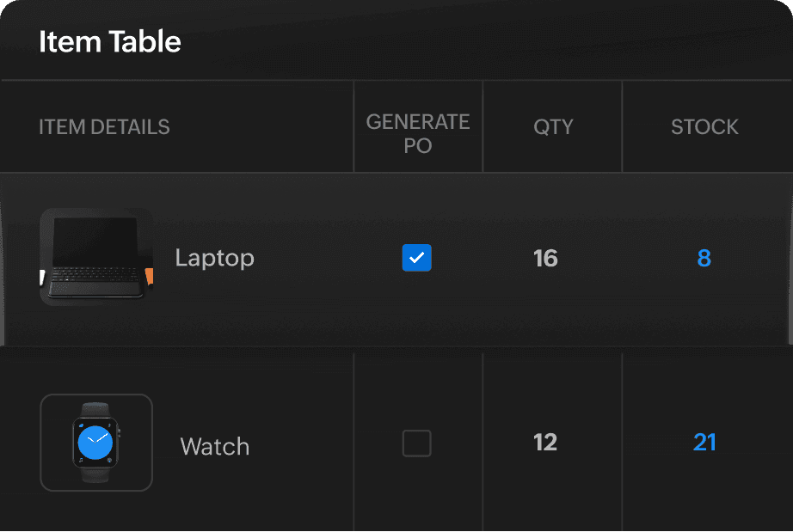Click the Item Table title
The image size is (793, 532).
[110, 41]
